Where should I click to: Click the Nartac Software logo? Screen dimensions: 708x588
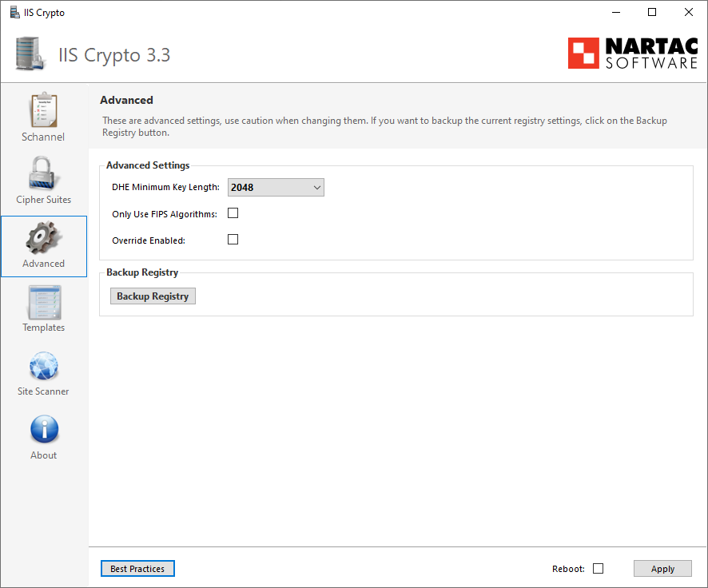pos(633,54)
